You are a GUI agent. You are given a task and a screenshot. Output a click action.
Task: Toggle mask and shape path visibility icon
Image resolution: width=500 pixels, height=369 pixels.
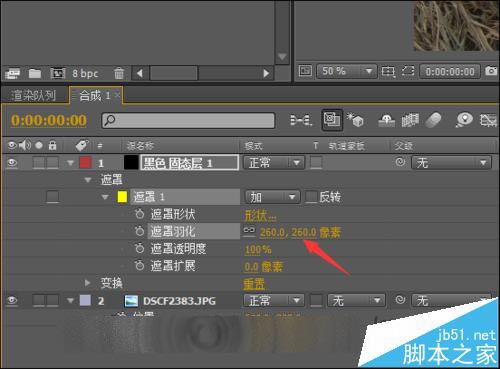[x=408, y=71]
